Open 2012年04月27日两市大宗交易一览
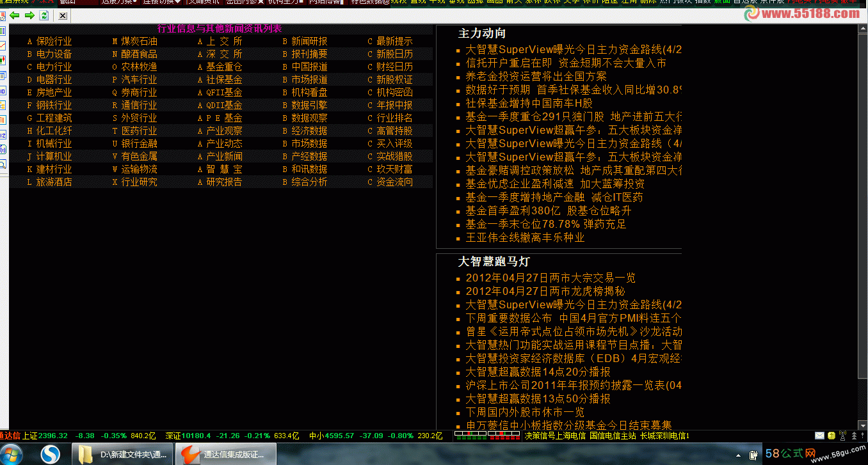 click(551, 278)
